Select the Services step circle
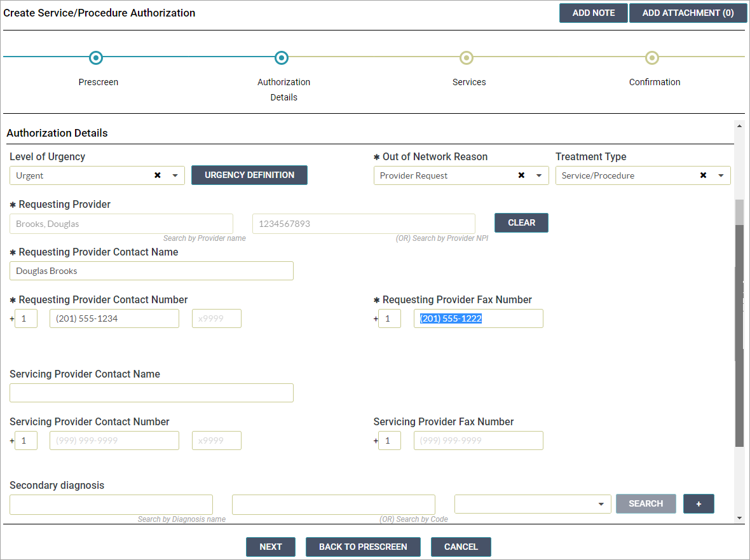This screenshot has width=750, height=560. [467, 58]
